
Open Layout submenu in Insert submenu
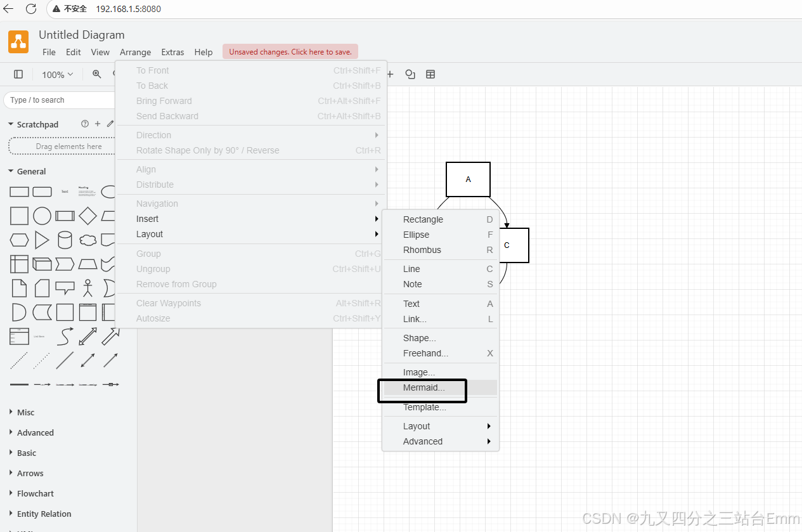coord(441,426)
